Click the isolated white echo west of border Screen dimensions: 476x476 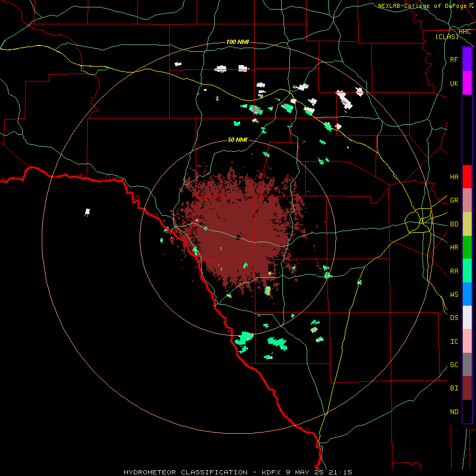[x=87, y=212]
